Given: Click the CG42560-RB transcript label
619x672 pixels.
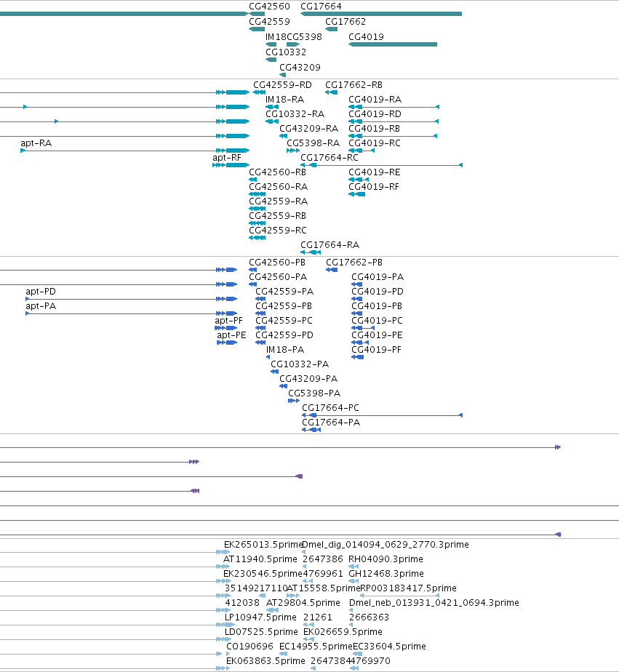Looking at the screenshot, I should click(277, 172).
